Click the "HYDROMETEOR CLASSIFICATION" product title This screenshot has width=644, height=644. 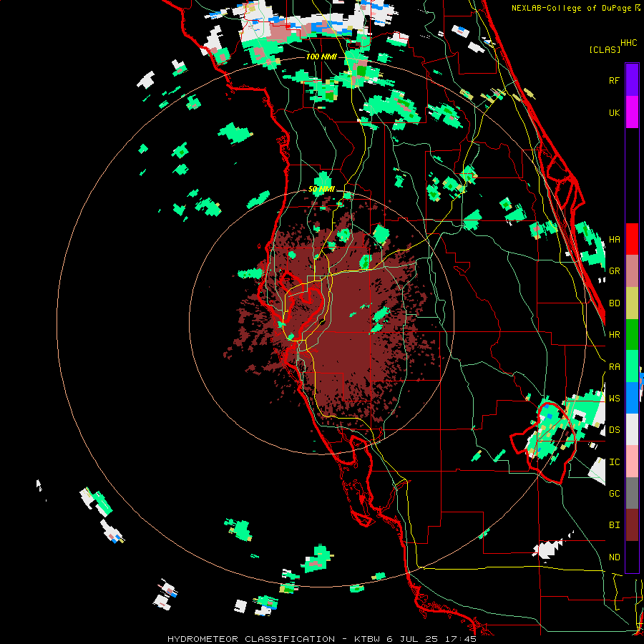(251, 639)
